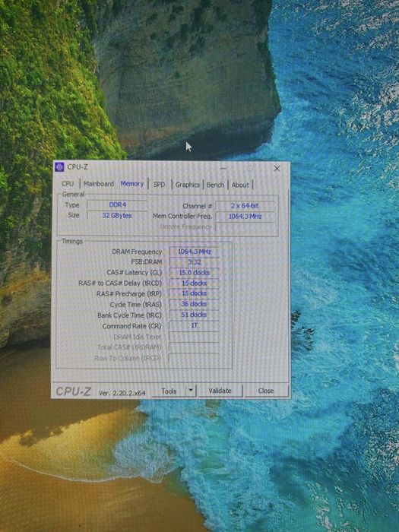The image size is (399, 532).
Task: Select the Memory tab
Action: tap(132, 184)
